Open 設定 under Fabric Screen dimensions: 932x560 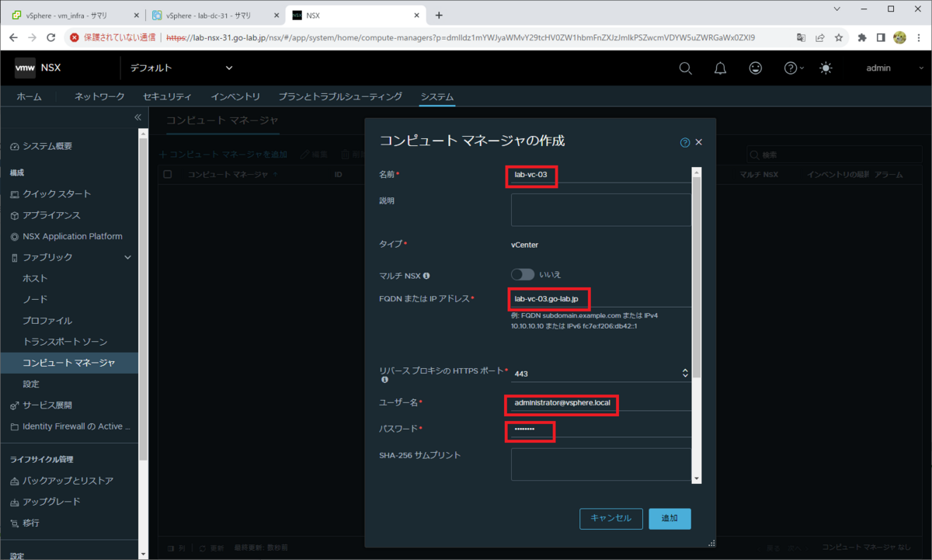pyautogui.click(x=31, y=384)
